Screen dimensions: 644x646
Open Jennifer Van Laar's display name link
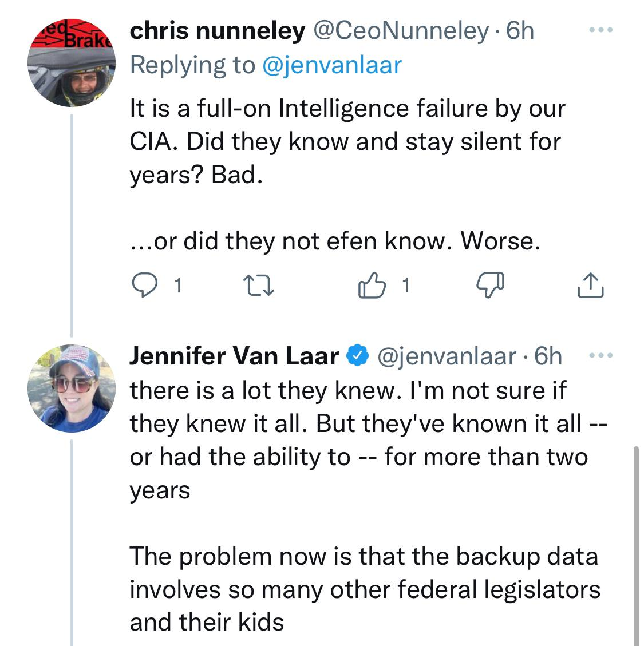click(234, 356)
